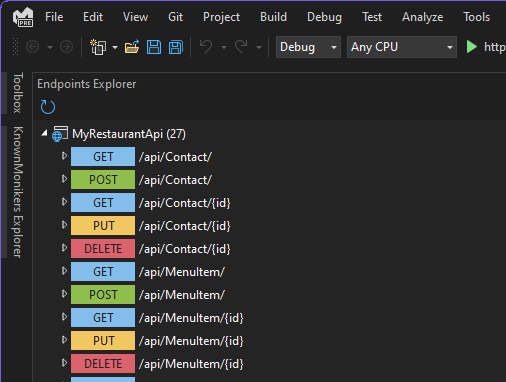Click the Save All icon
The image size is (506, 382).
pos(176,47)
